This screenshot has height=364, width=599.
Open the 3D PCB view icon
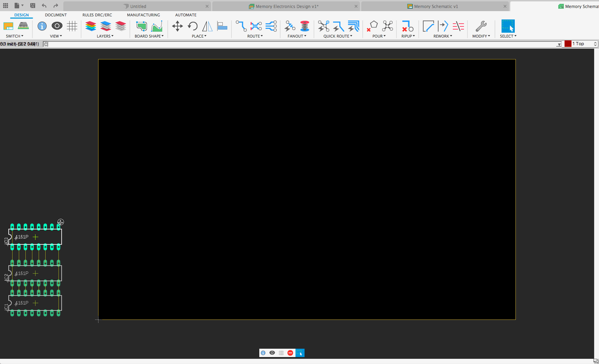click(x=23, y=26)
